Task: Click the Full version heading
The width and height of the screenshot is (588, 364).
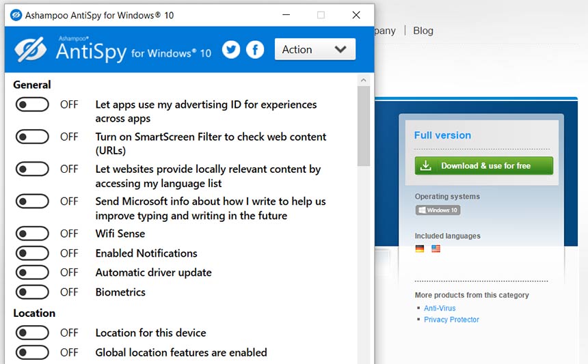Action: coord(442,135)
